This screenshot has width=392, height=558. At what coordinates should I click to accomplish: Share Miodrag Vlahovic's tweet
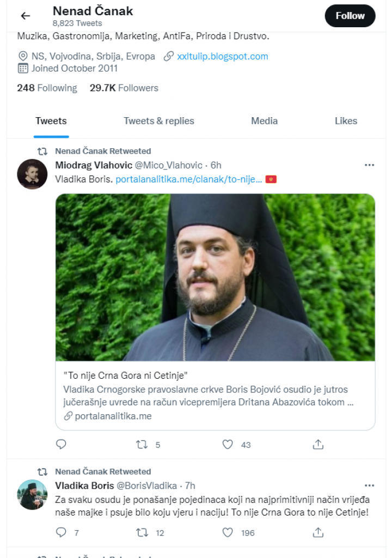pos(318,445)
